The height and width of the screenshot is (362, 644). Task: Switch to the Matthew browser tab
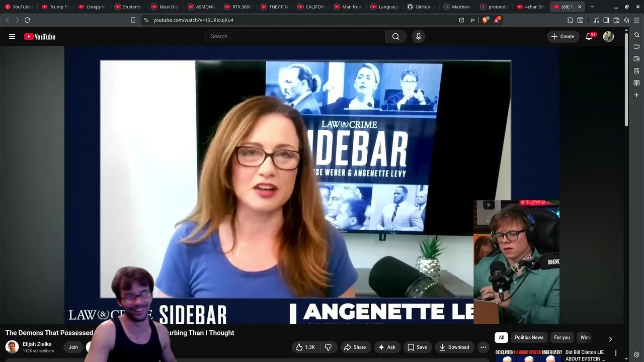[457, 7]
